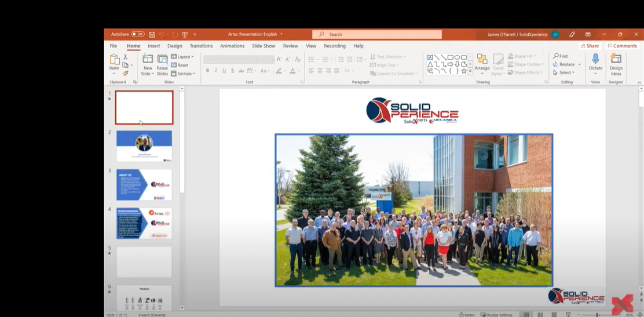Click the Notes button in status bar

[467, 315]
